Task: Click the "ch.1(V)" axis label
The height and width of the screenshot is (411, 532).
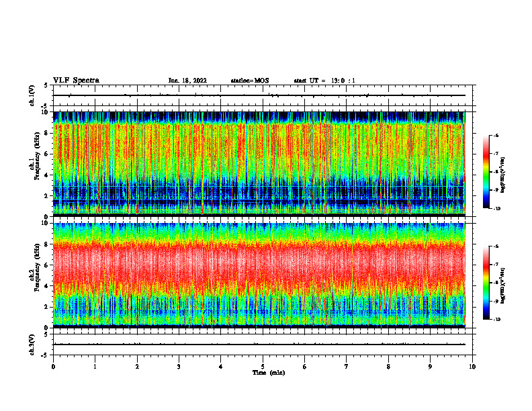Action: [x=32, y=95]
